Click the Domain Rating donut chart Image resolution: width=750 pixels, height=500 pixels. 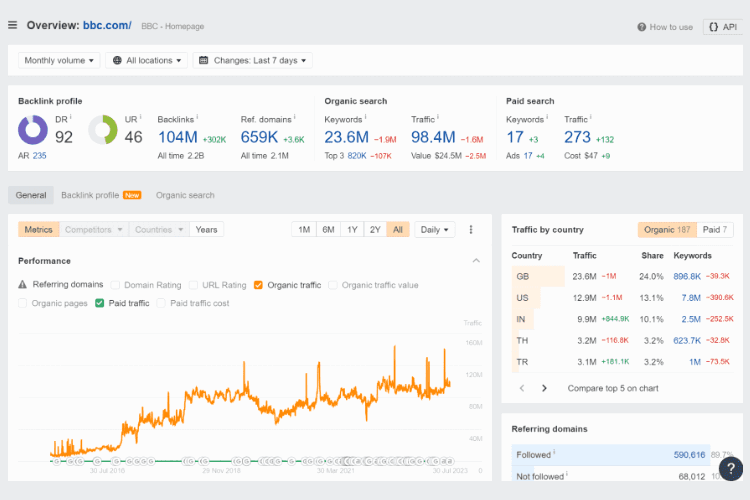33,130
